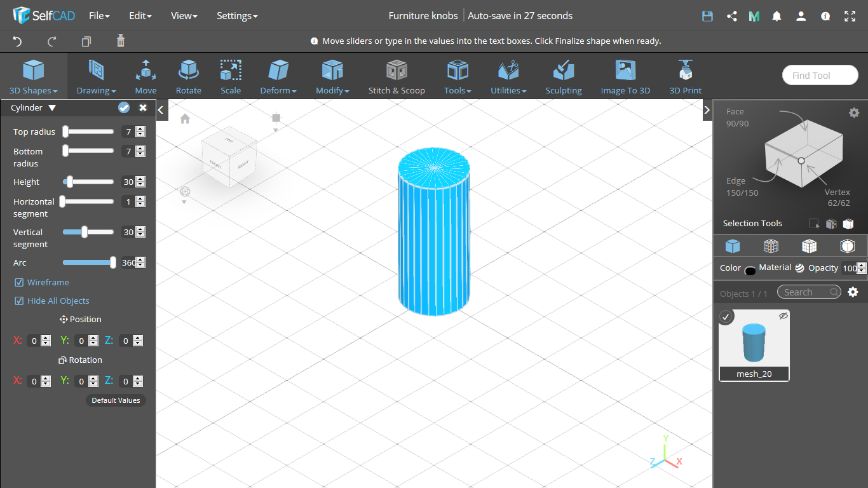Open the Image To 3D tool
Image resolution: width=868 pixels, height=488 pixels.
[x=625, y=77]
